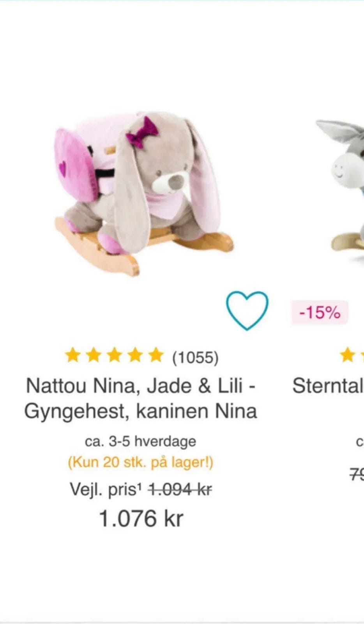Open the Sterntal product title
364x624 pixels.
(328, 386)
